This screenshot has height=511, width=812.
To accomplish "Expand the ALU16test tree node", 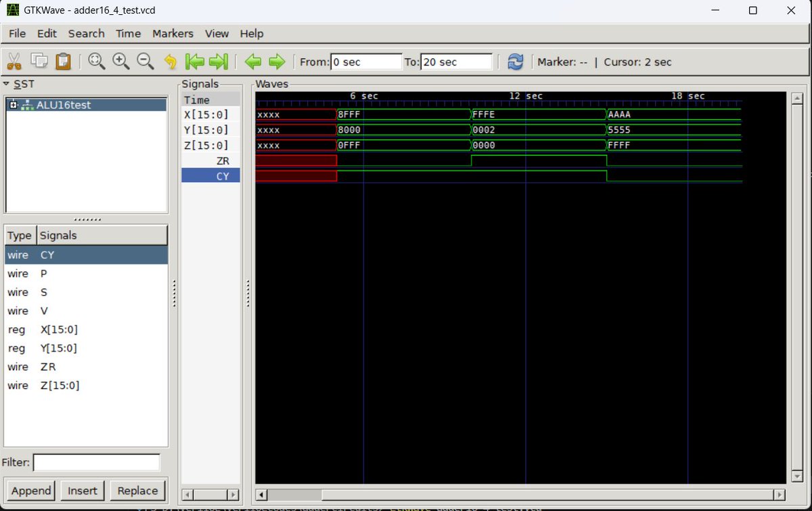I will coord(13,105).
